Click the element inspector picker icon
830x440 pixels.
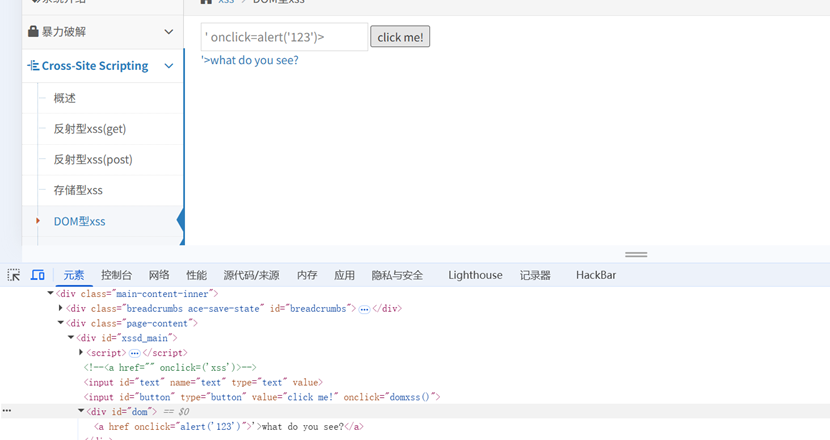click(13, 275)
